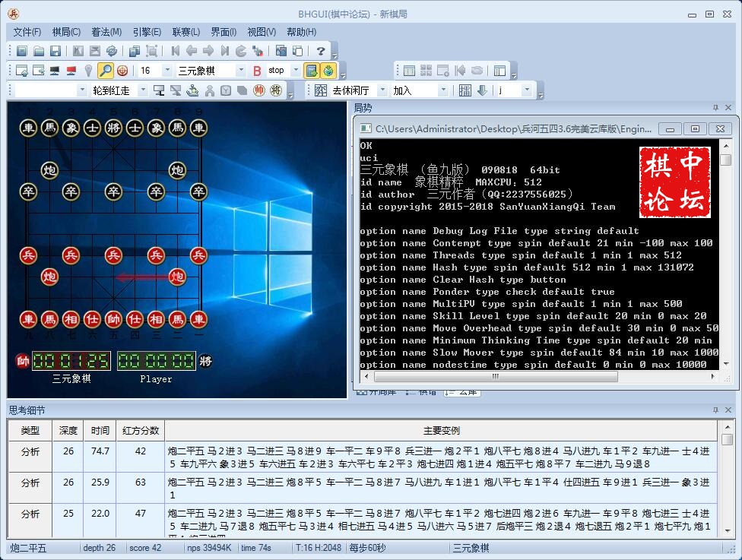Step forward one move with right arrow

pos(208,51)
